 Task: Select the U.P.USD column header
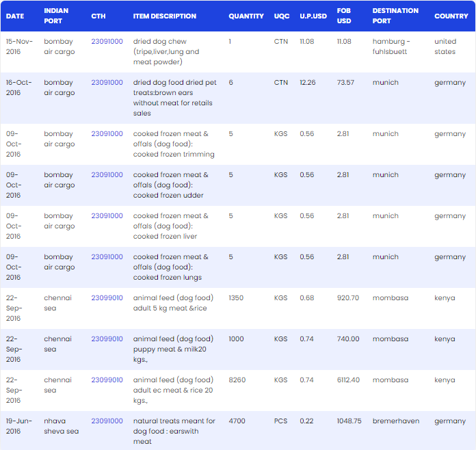pyautogui.click(x=313, y=16)
